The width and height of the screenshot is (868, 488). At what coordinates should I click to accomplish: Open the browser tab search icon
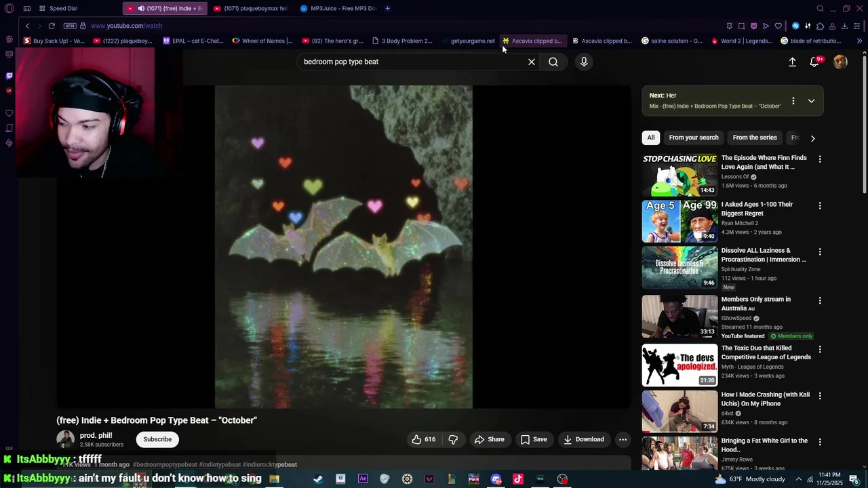tap(820, 9)
